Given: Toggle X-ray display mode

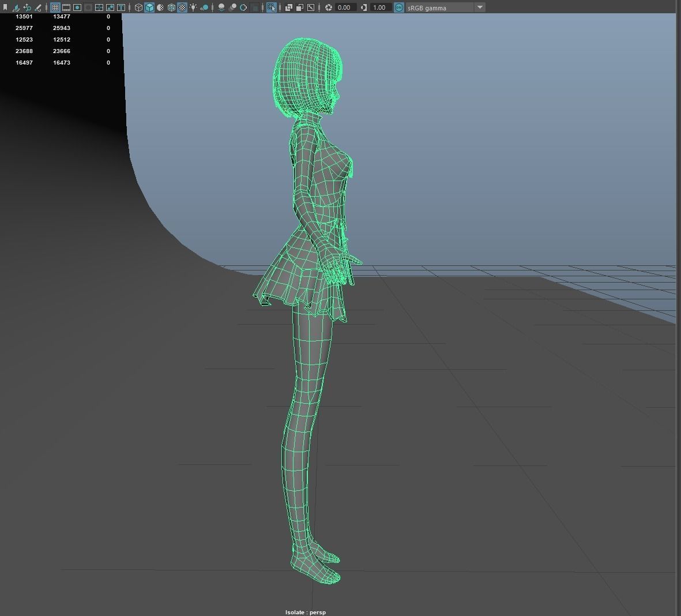Looking at the screenshot, I should point(288,7).
